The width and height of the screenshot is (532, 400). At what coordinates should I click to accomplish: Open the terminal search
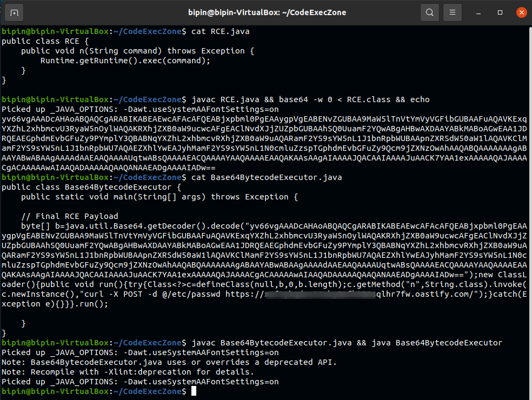[429, 12]
